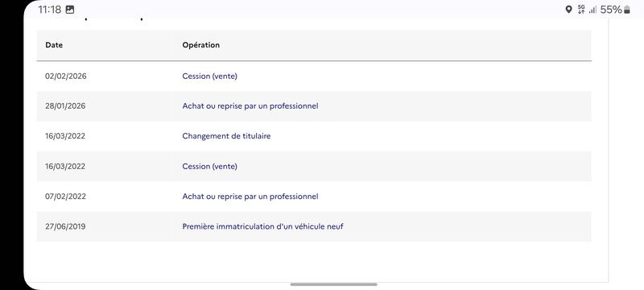Tap the image notification icon near clock
The image size is (644, 290).
[70, 10]
